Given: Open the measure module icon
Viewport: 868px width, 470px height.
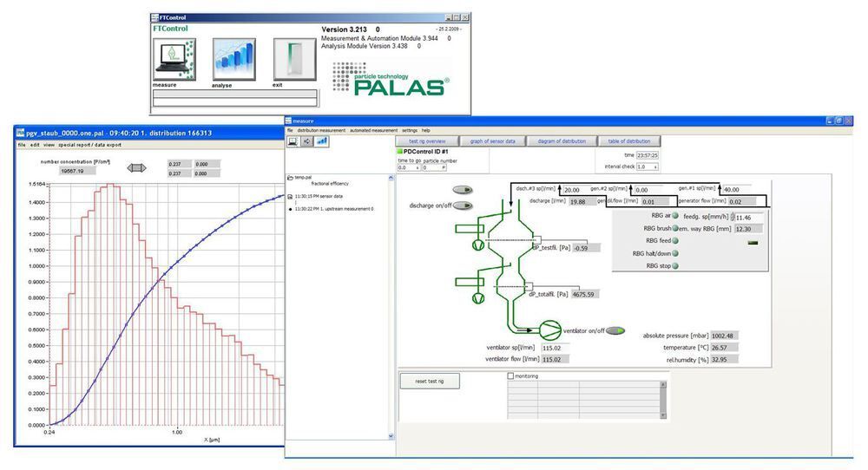Looking at the screenshot, I should click(174, 60).
